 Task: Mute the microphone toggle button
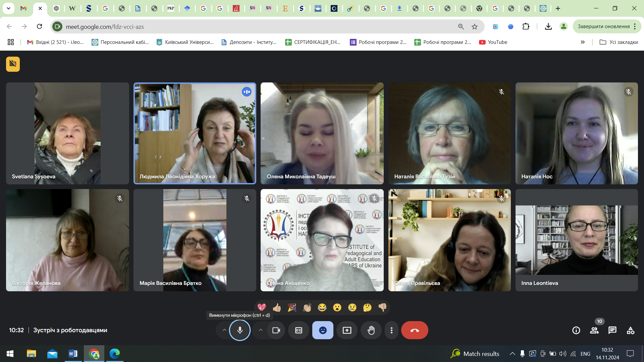(240, 330)
